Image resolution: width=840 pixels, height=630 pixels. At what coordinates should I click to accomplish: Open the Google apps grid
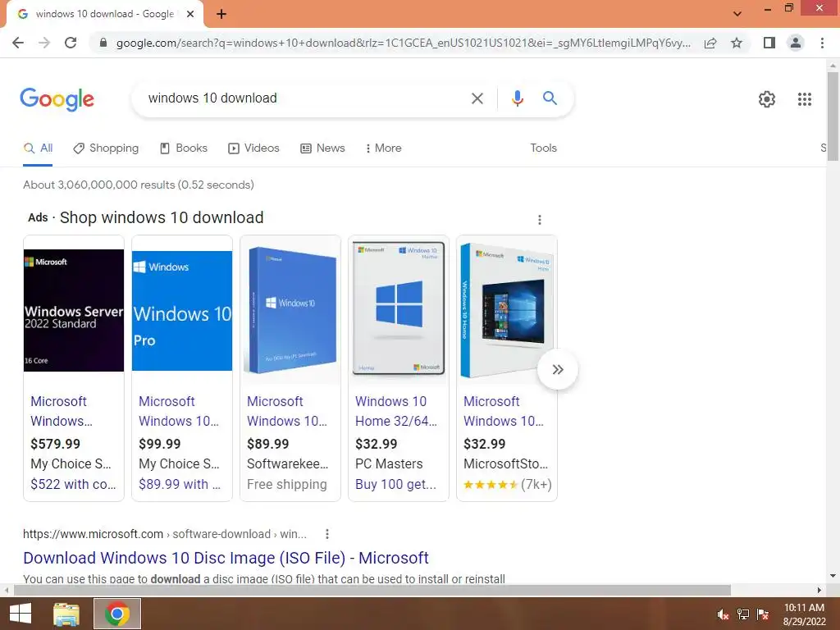click(x=804, y=99)
